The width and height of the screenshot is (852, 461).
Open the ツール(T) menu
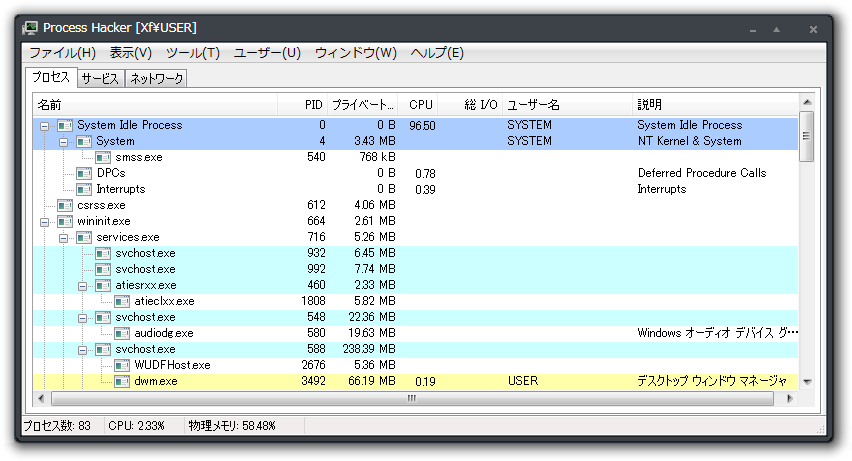click(x=193, y=53)
